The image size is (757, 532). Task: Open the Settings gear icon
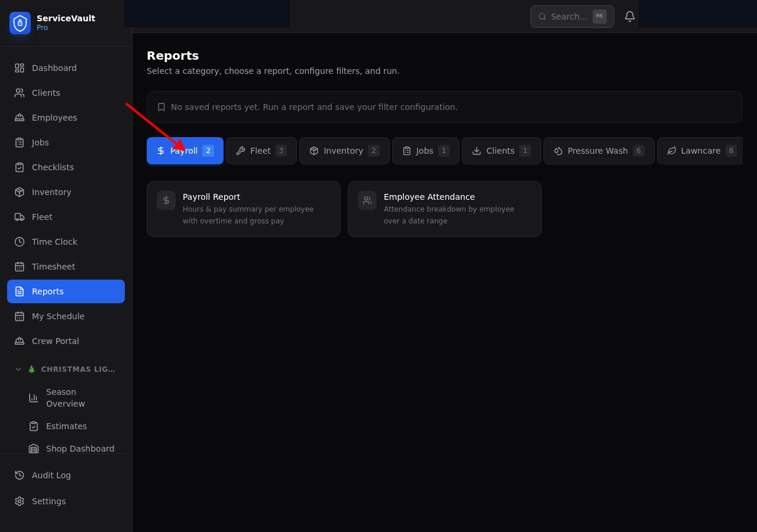tap(18, 501)
